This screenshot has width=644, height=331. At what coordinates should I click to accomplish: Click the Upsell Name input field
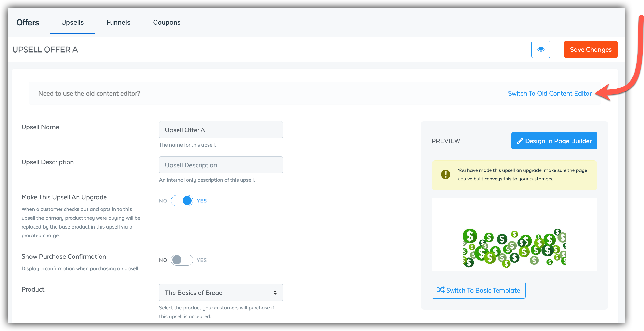(221, 130)
